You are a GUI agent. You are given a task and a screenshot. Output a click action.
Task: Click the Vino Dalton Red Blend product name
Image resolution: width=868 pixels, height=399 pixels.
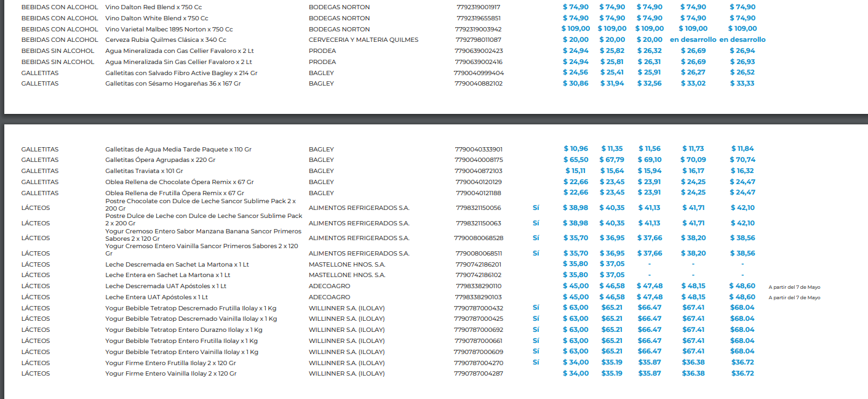(x=153, y=7)
